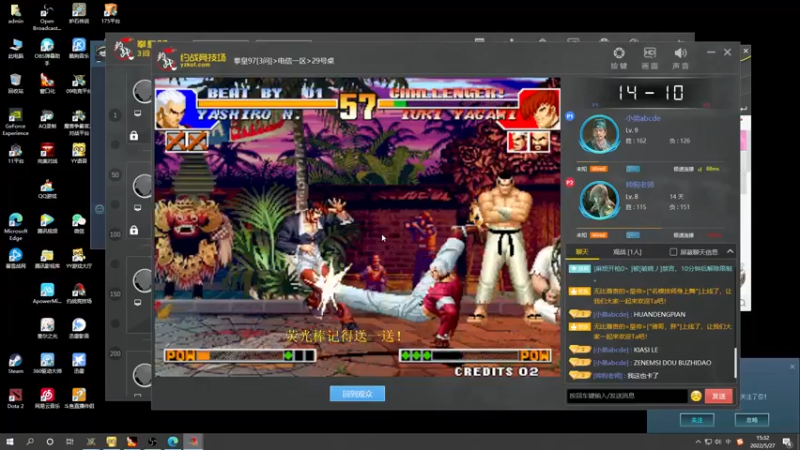This screenshot has height=450, width=800.
Task: Click the P2 player's avatar
Action: [x=599, y=200]
